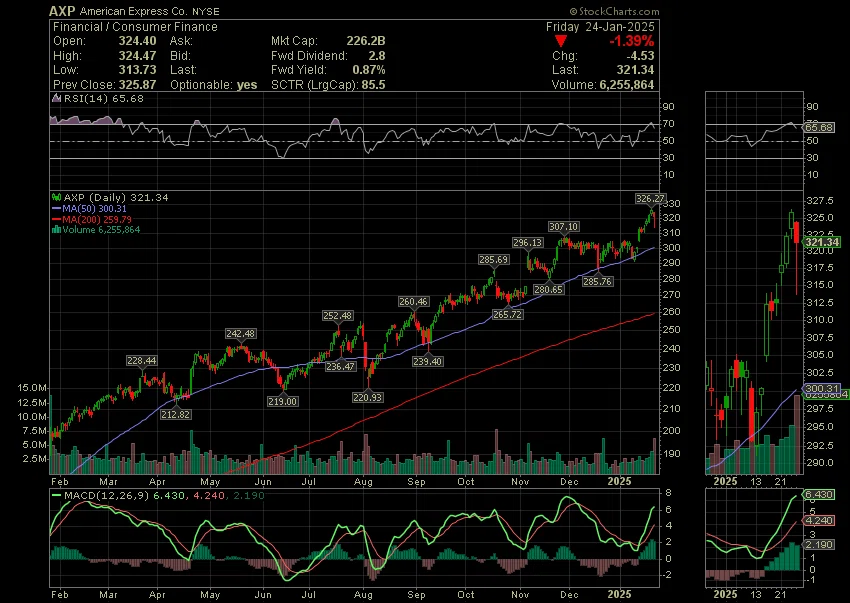
Task: Click the 236.47 price annotation
Action: point(340,367)
